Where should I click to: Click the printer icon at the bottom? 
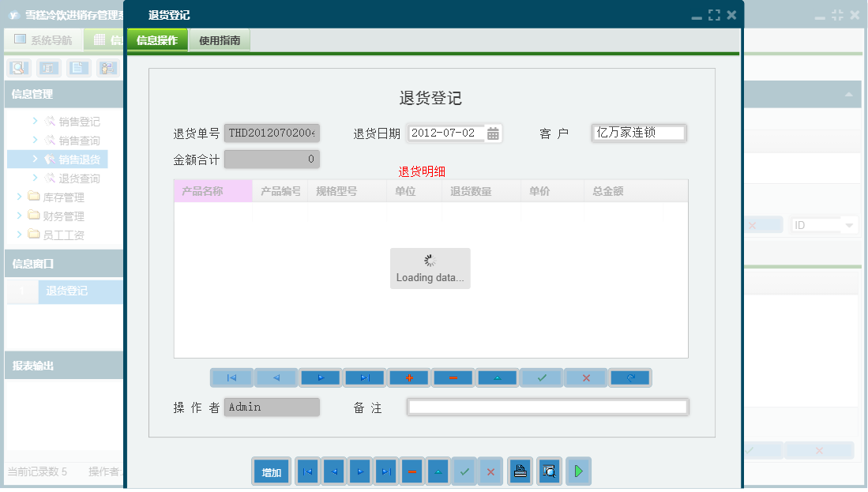click(520, 471)
